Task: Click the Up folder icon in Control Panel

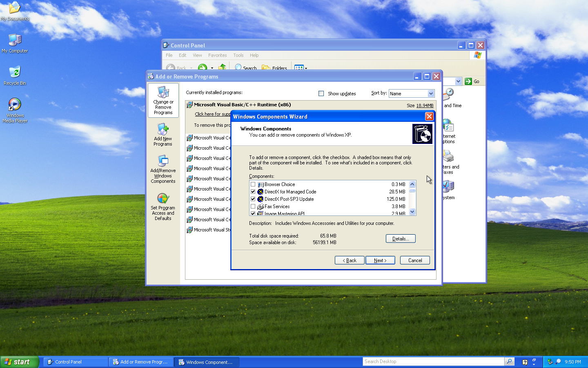Action: (x=222, y=67)
